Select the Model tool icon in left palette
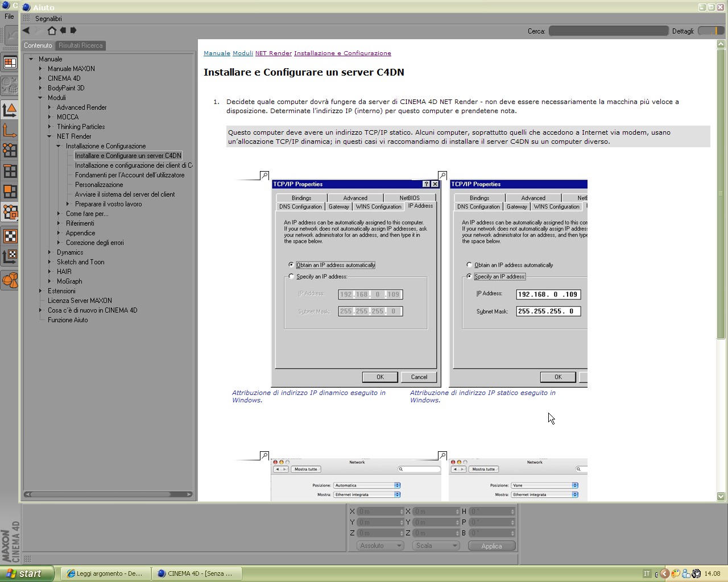 click(x=10, y=109)
